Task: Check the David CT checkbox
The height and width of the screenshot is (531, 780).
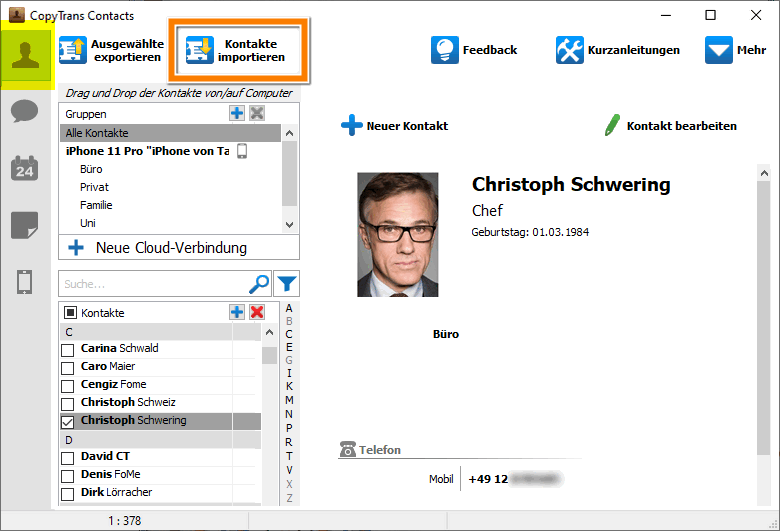Action: click(68, 458)
